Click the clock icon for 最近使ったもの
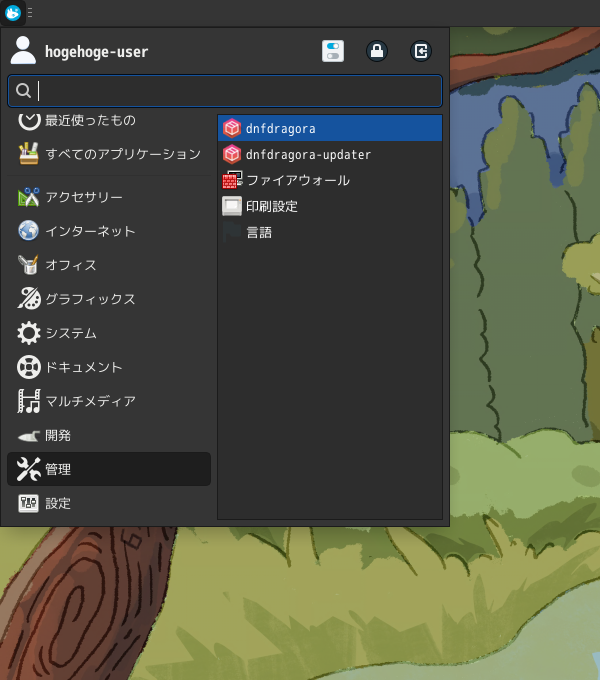The height and width of the screenshot is (680, 600). (x=29, y=121)
